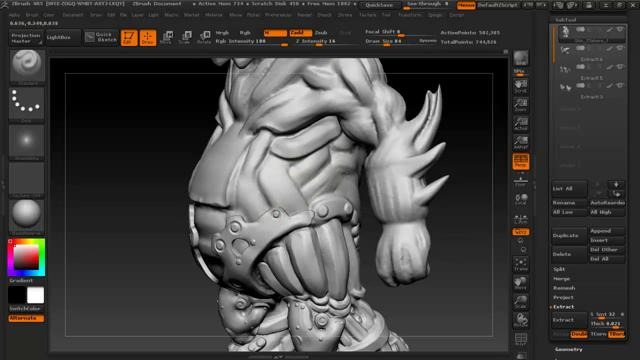This screenshot has height=360, width=640.
Task: Click the Move view icon in right shelf
Action: coord(521,283)
